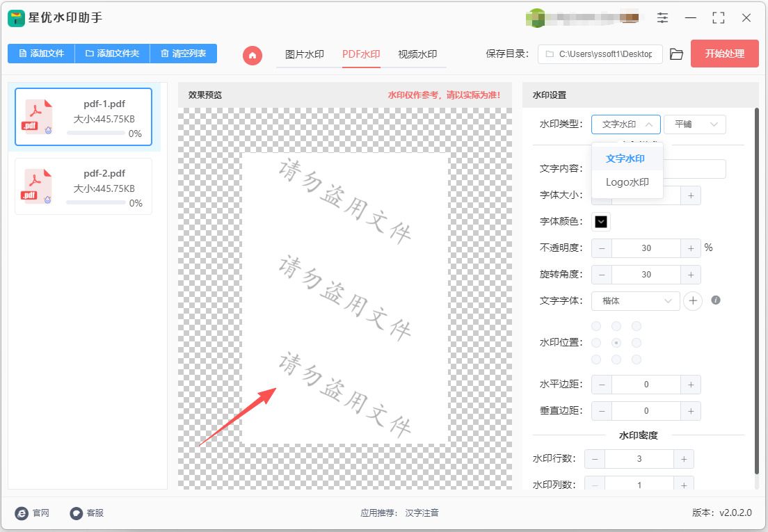
Task: Decrease opacity with minus button
Action: (x=602, y=248)
